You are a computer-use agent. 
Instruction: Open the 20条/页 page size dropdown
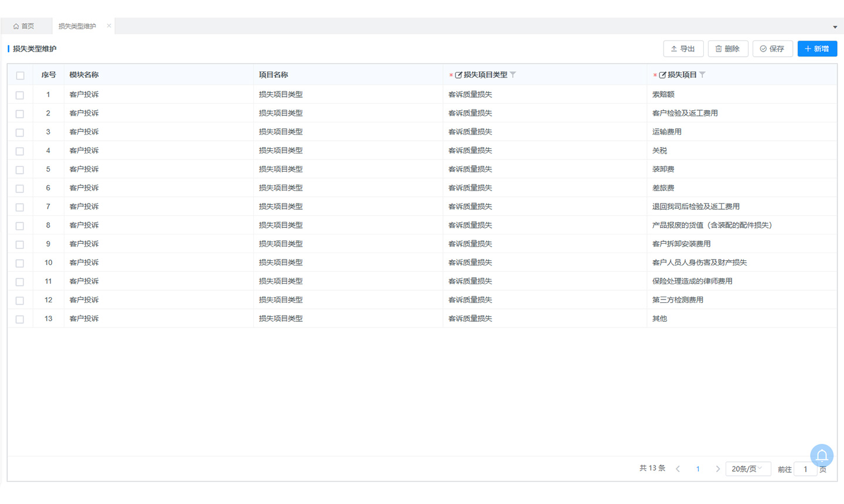click(x=747, y=469)
